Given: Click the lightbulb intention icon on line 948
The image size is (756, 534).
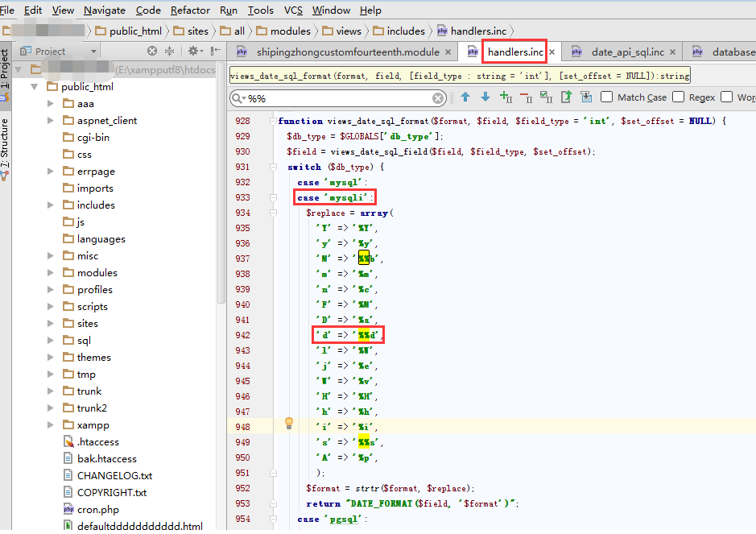Looking at the screenshot, I should (x=289, y=423).
